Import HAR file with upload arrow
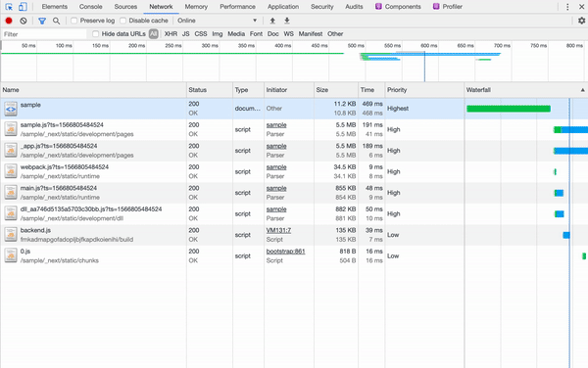The image size is (588, 368). click(x=272, y=21)
